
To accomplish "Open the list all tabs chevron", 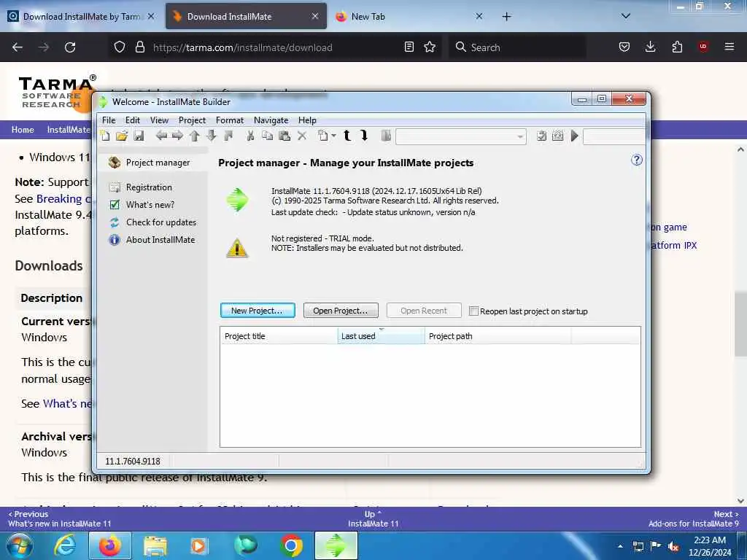I will point(626,16).
